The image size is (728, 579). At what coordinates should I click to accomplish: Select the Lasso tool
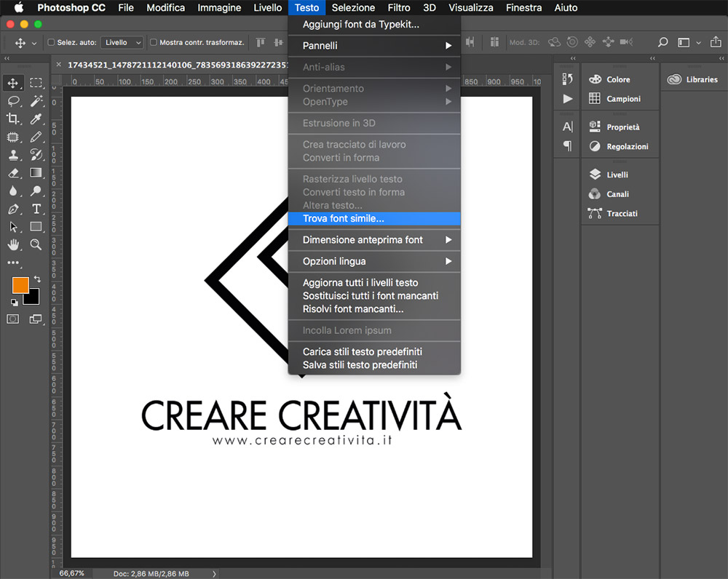(13, 101)
